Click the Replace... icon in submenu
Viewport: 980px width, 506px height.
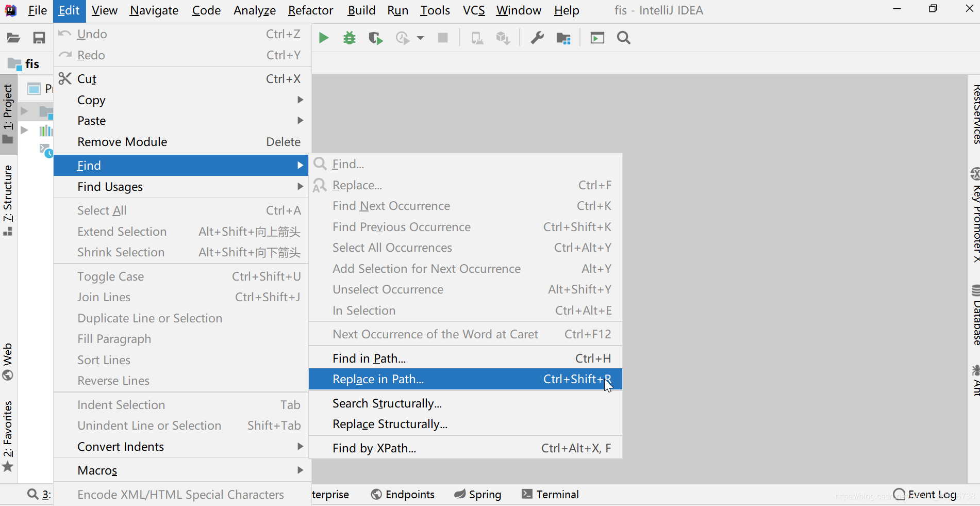click(x=320, y=185)
